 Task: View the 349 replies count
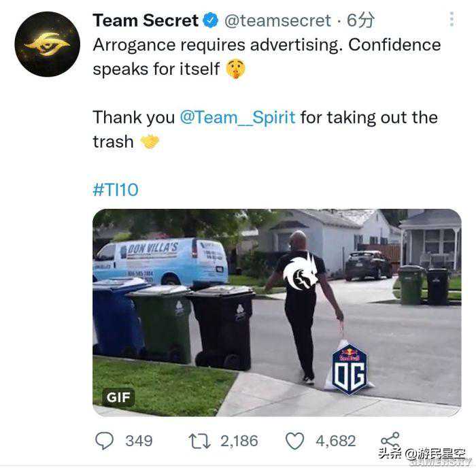click(x=139, y=441)
